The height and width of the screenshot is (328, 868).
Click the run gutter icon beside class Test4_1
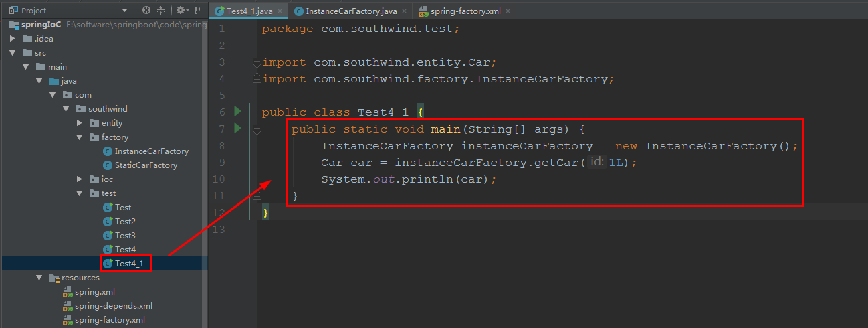[x=237, y=112]
